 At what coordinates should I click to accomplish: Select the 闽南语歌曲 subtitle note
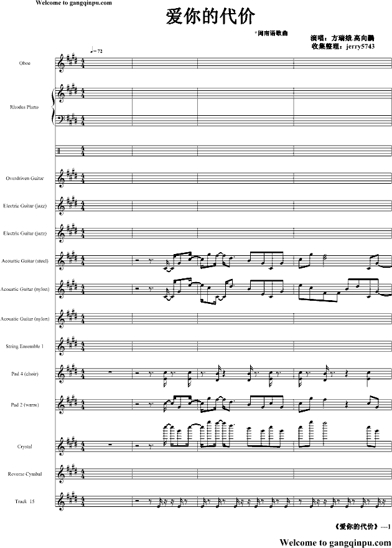coord(271,34)
